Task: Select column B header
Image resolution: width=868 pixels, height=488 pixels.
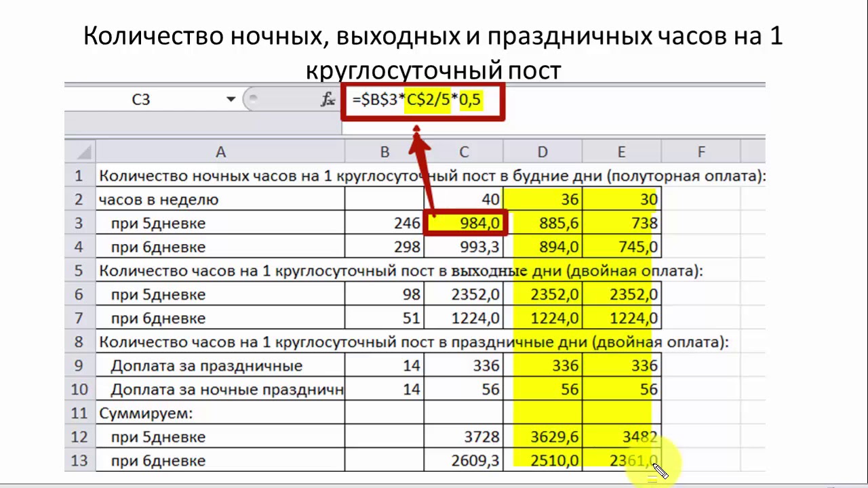Action: point(384,152)
